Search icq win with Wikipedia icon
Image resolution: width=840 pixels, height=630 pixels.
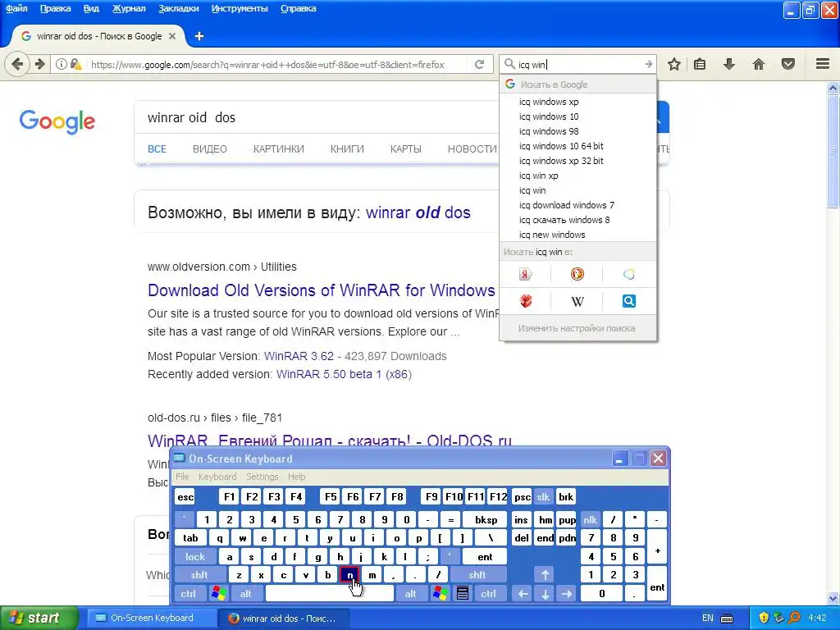tap(577, 301)
